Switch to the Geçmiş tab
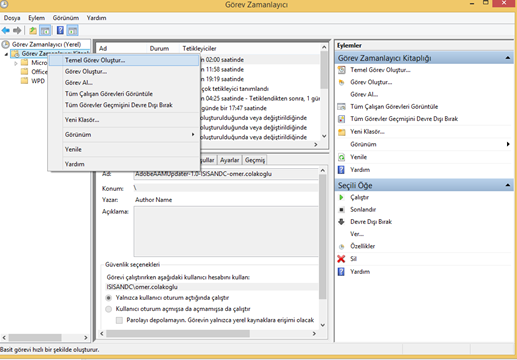 click(x=255, y=160)
